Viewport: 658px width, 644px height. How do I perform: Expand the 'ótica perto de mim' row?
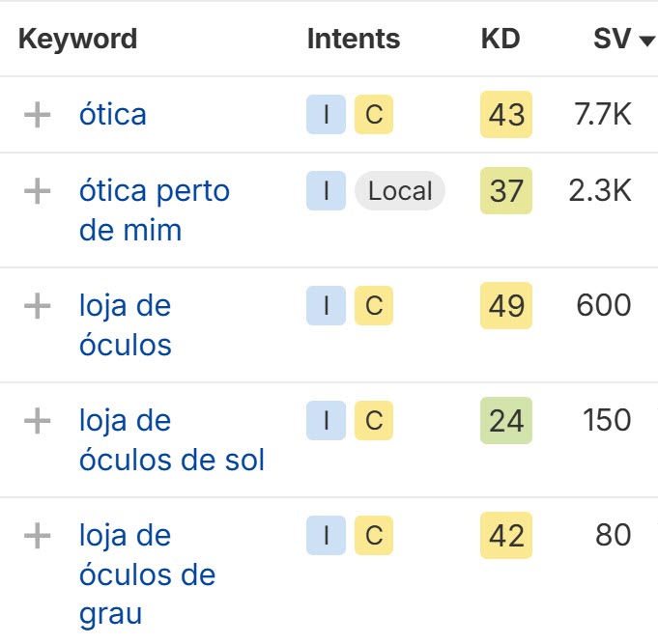point(37,191)
